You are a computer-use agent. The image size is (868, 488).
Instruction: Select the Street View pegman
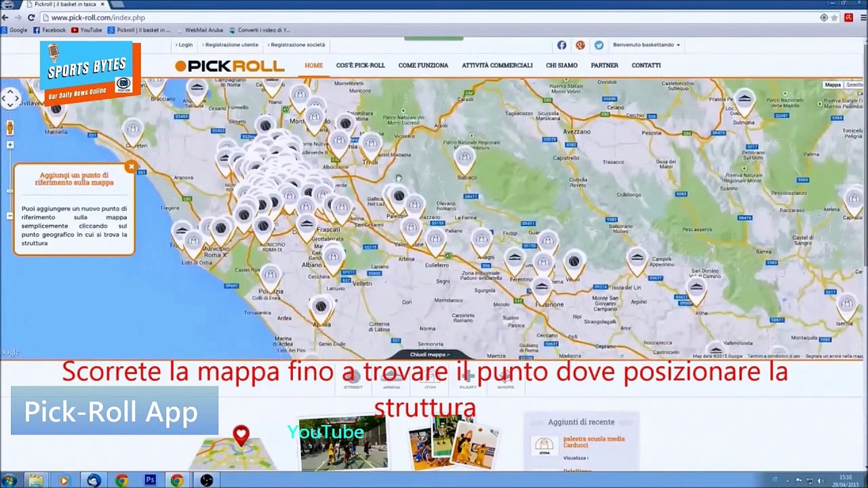10,127
